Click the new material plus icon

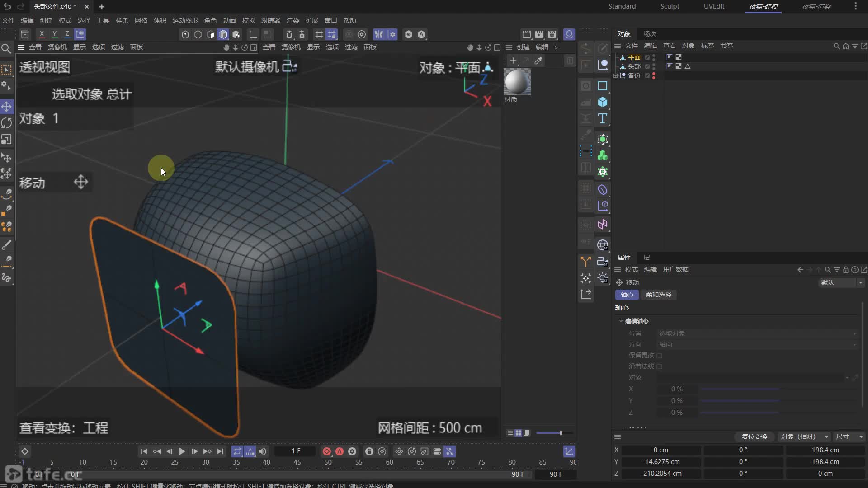pyautogui.click(x=513, y=61)
